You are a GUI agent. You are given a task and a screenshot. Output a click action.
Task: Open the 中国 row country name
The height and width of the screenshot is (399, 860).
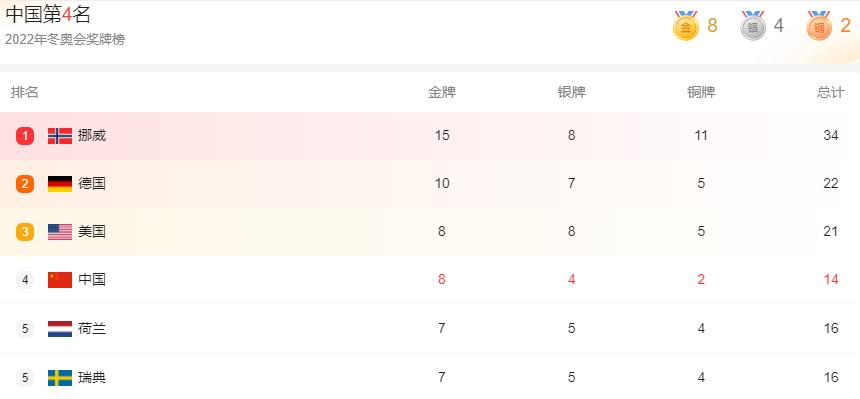[92, 280]
